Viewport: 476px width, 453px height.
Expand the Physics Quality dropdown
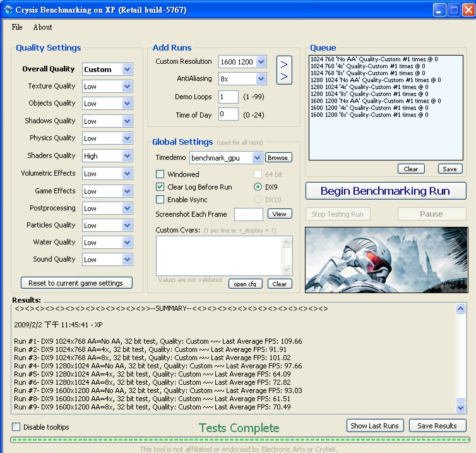(127, 138)
